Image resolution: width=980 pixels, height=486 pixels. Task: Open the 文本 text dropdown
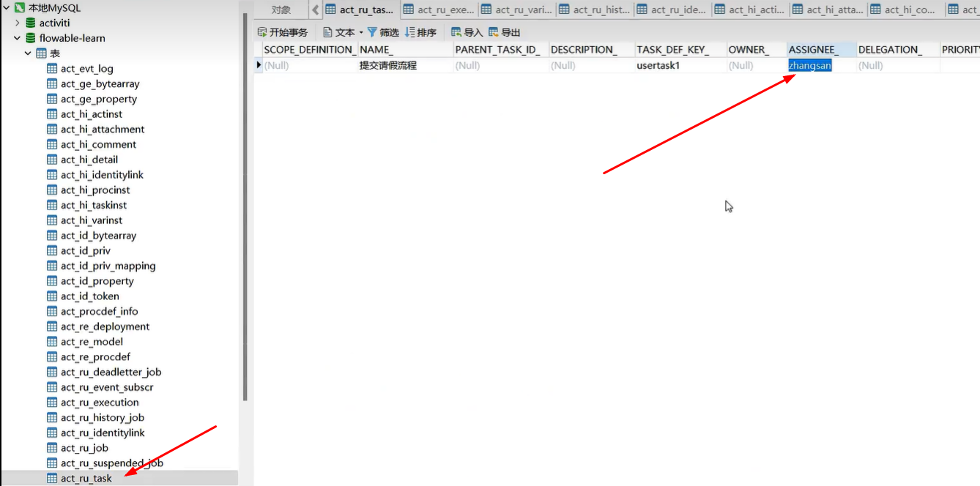[x=344, y=32]
